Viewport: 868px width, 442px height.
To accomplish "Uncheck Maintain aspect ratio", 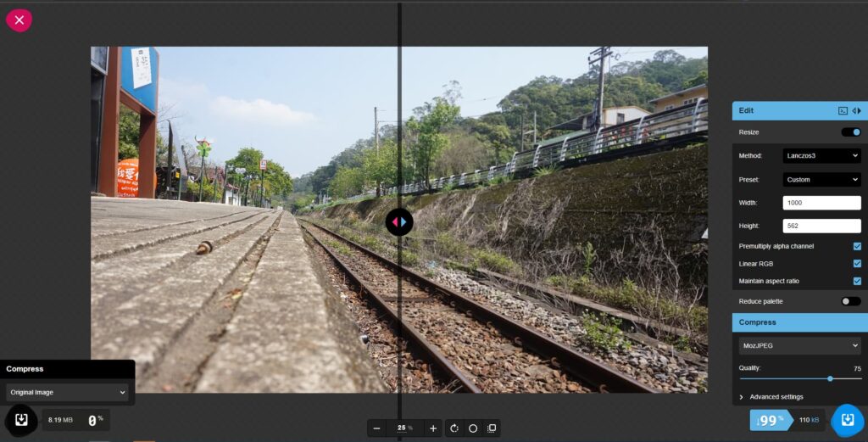I will click(857, 281).
